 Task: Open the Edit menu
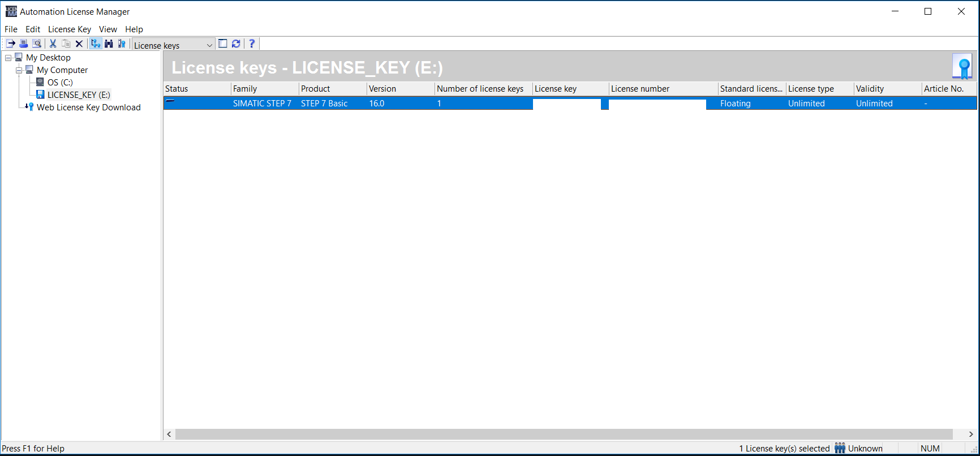pos(33,29)
